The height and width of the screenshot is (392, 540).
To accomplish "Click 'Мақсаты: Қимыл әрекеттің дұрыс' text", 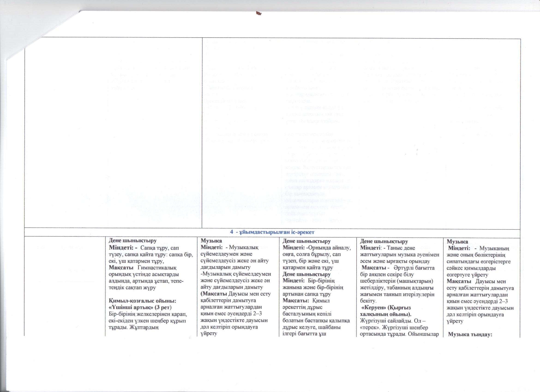I will 306,301.
